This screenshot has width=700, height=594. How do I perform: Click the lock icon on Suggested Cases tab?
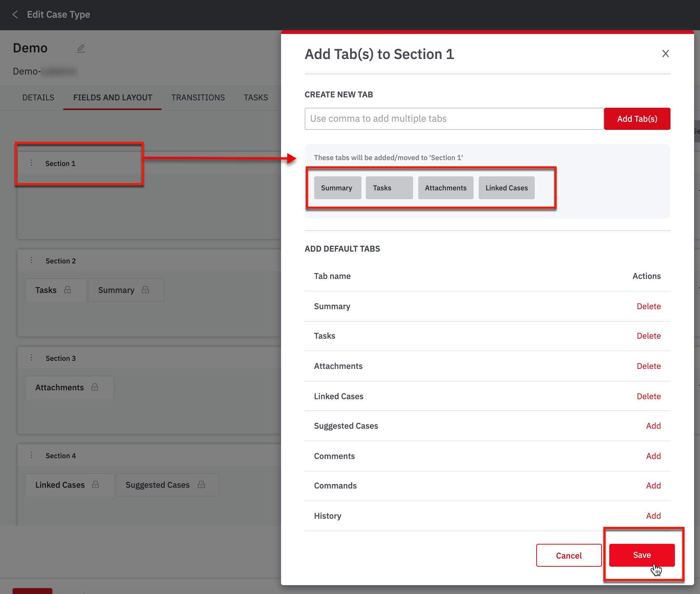pyautogui.click(x=201, y=484)
